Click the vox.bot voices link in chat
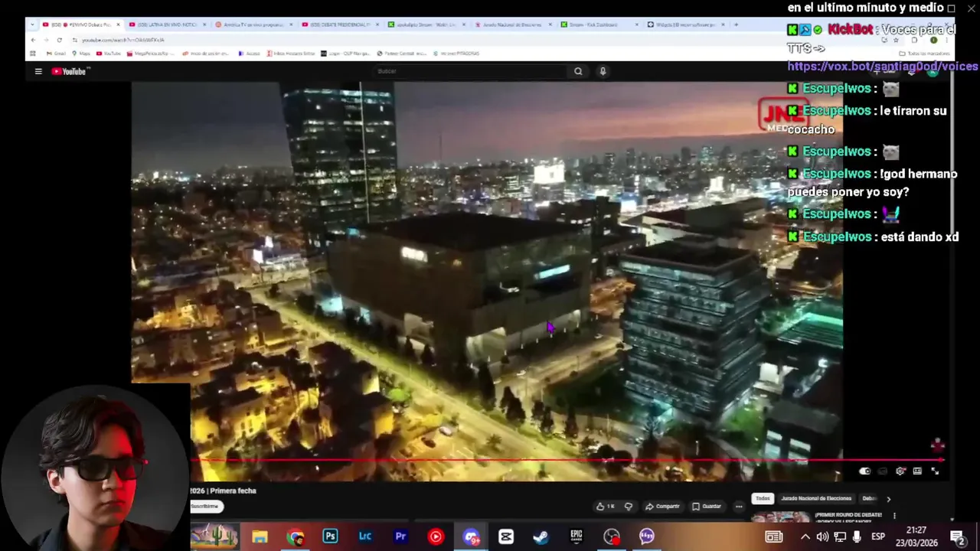The height and width of the screenshot is (551, 980). [x=883, y=67]
